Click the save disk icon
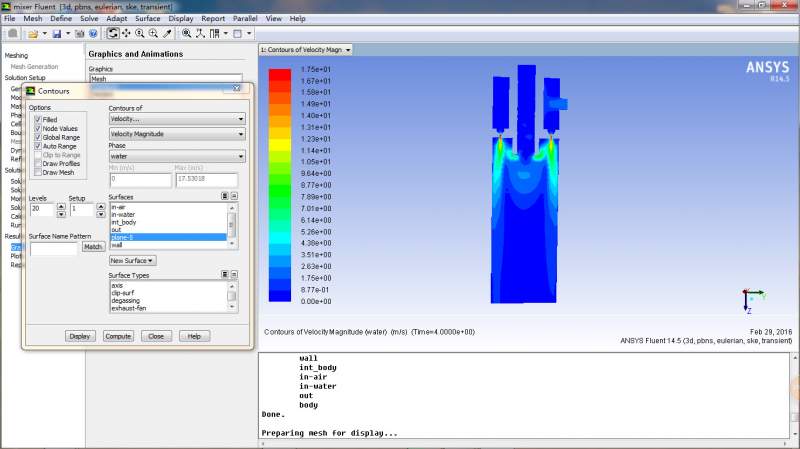Viewport: 800px width, 449px height. pos(57,34)
